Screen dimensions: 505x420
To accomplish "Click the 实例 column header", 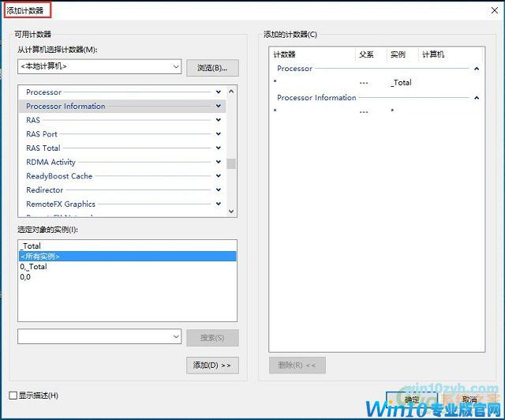I will [402, 54].
